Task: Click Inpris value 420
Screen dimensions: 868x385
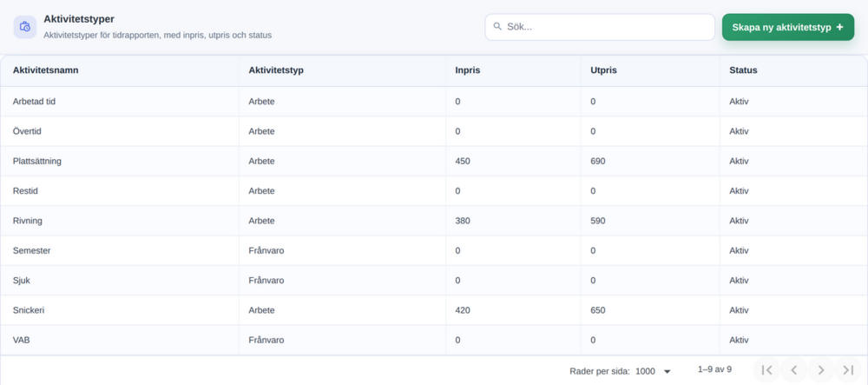Action: [463, 310]
